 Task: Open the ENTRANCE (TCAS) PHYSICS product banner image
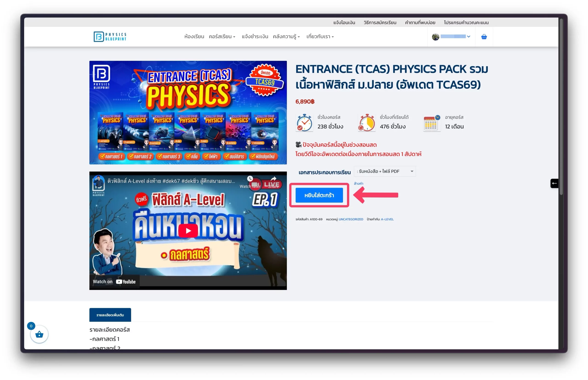pyautogui.click(x=188, y=112)
